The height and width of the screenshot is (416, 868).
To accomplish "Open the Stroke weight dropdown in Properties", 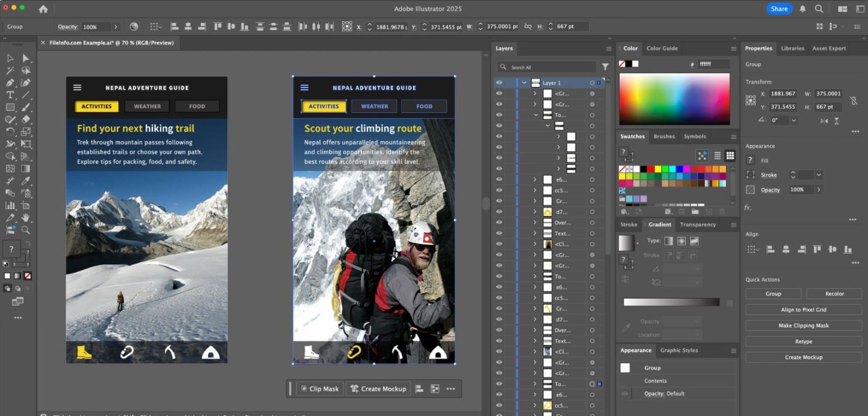I will click(x=819, y=175).
